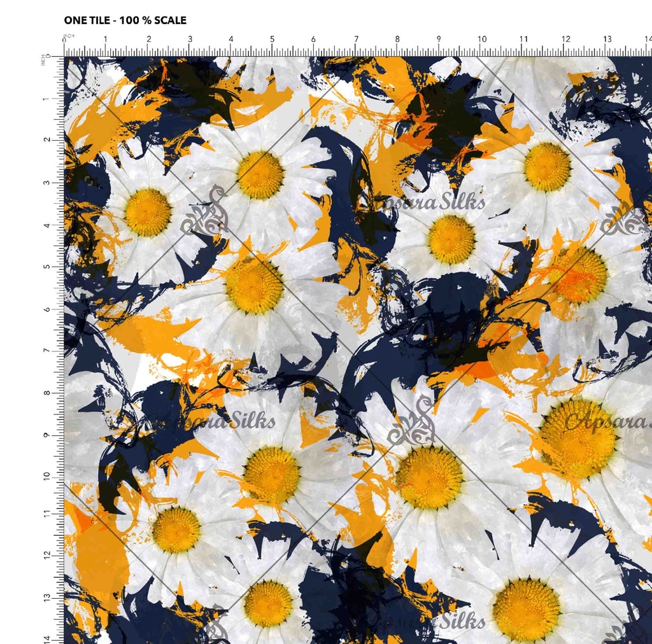The width and height of the screenshot is (652, 644).
Task: Click the 'INCH' label on the top ruler
Action: click(69, 34)
